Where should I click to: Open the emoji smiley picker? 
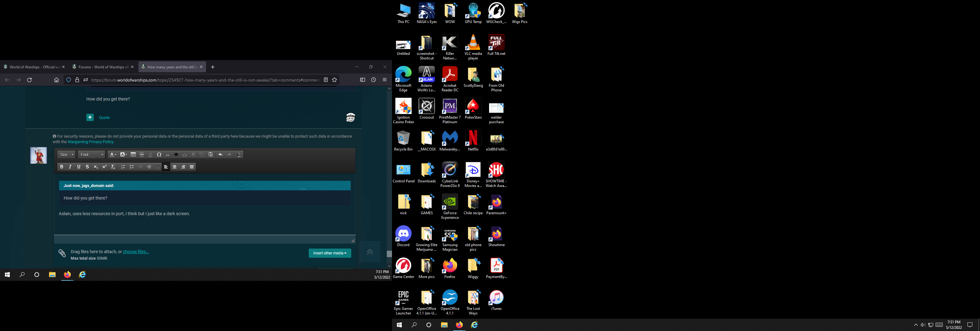point(150,155)
